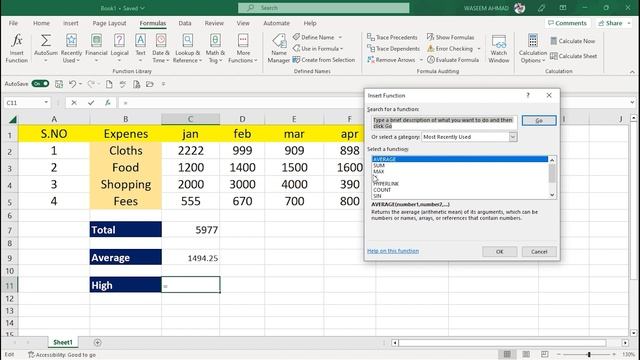This screenshot has width=640, height=360.
Task: Add a new sheet with the plus icon
Action: coord(97,342)
